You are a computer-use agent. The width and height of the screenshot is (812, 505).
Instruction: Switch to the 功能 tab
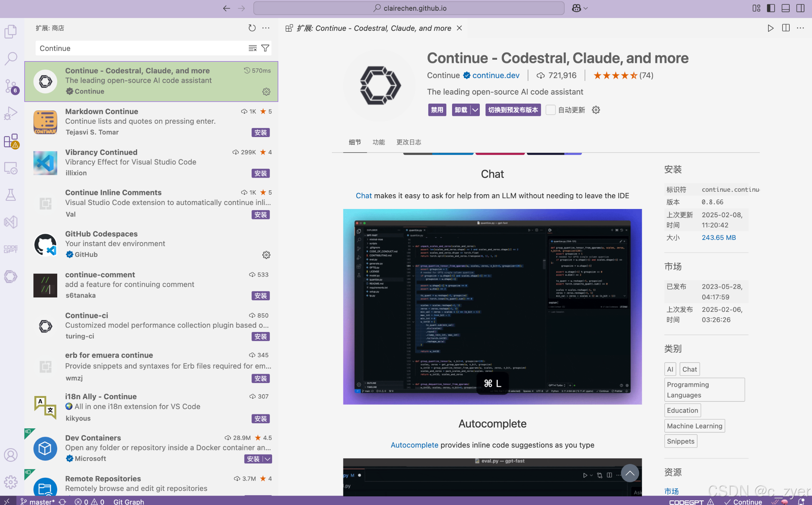[379, 142]
